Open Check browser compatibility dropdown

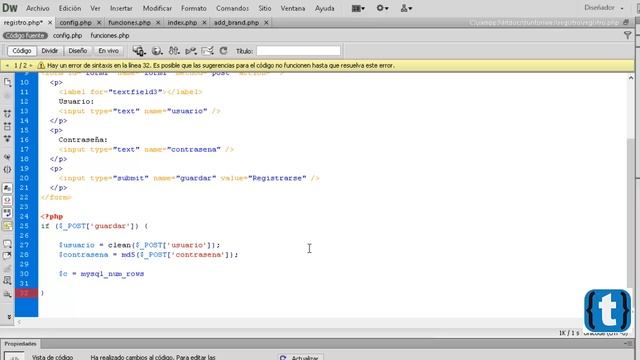[207, 51]
